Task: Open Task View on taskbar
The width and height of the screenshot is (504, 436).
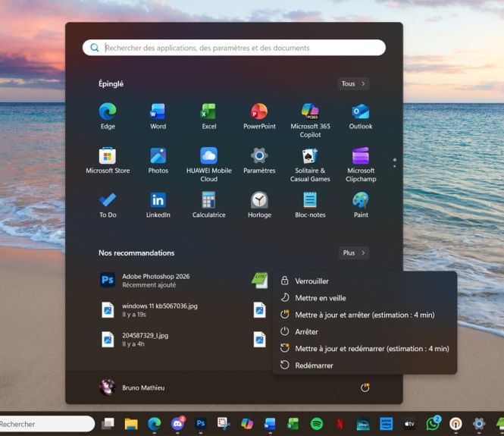Action: pos(108,424)
